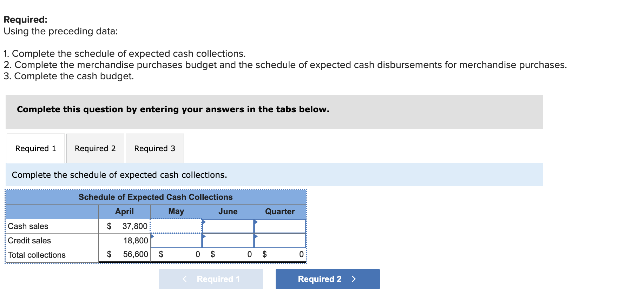Click the left chevron beside Required 1
644x303 pixels.
[184, 279]
